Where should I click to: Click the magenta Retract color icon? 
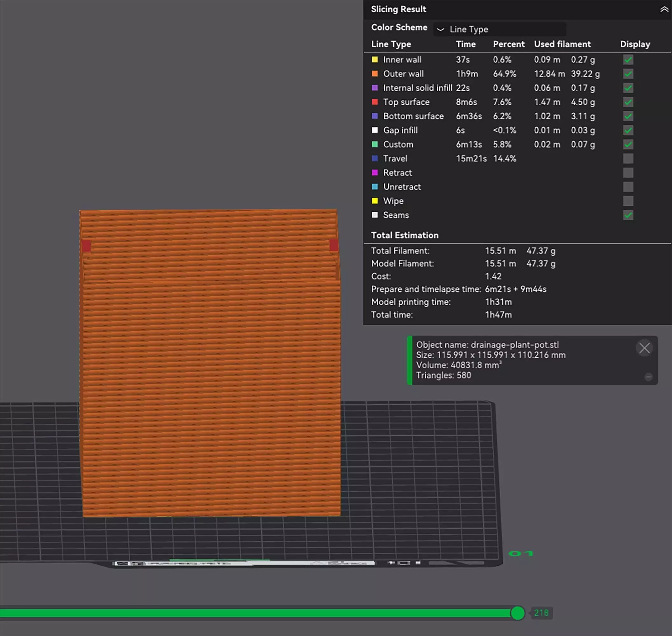tap(374, 173)
